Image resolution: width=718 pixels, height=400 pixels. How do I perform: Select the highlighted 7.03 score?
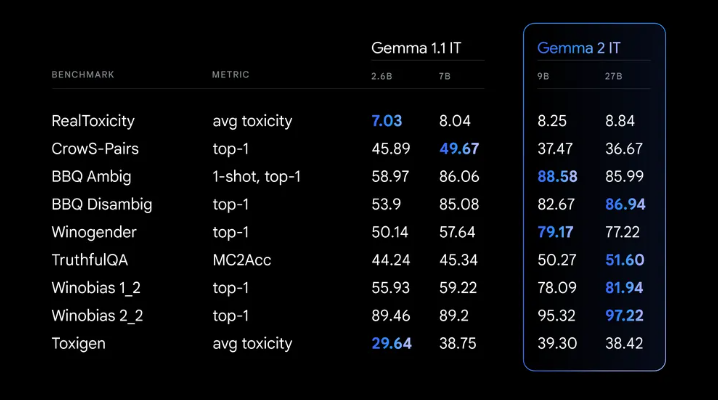[386, 121]
